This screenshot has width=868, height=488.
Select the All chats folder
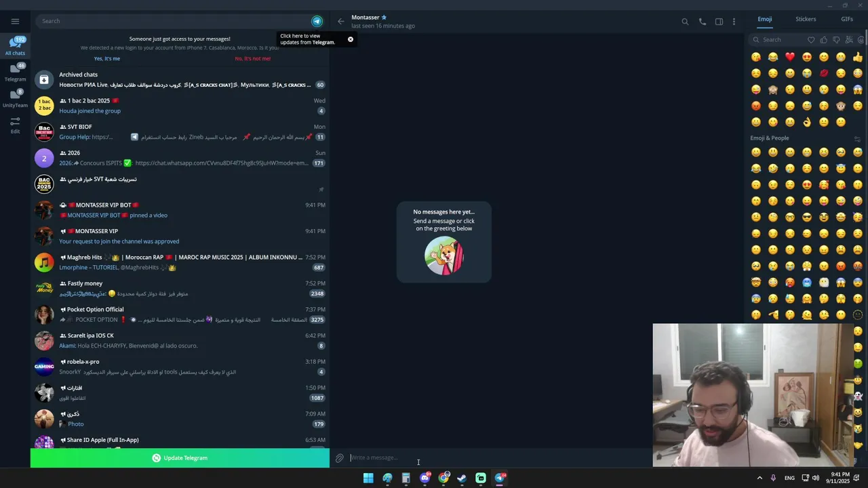click(15, 47)
